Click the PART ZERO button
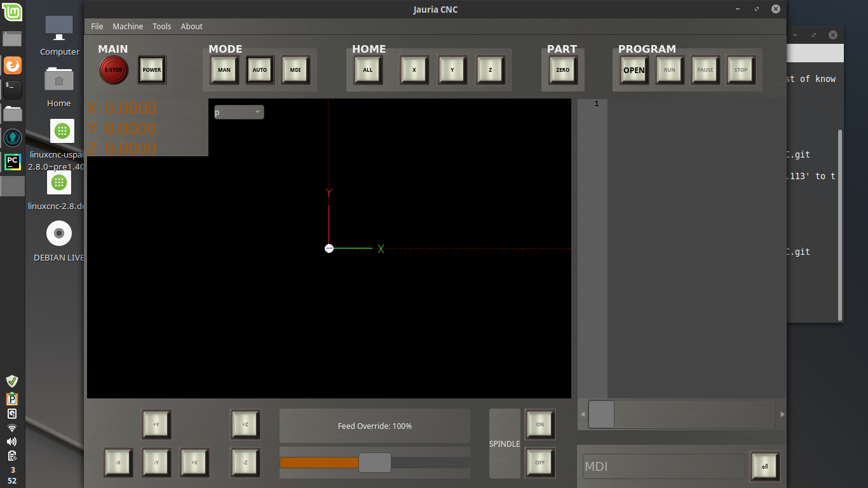868x488 pixels. [x=563, y=70]
